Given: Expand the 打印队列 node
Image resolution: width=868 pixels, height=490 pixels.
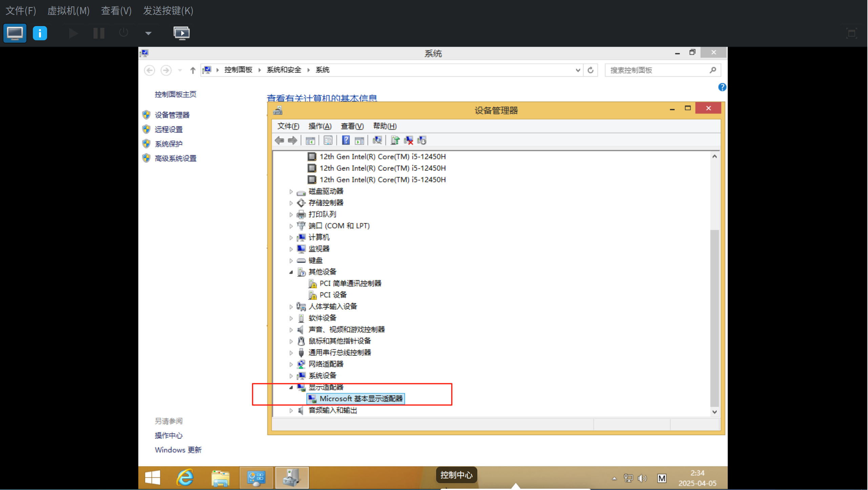Looking at the screenshot, I should pos(291,215).
